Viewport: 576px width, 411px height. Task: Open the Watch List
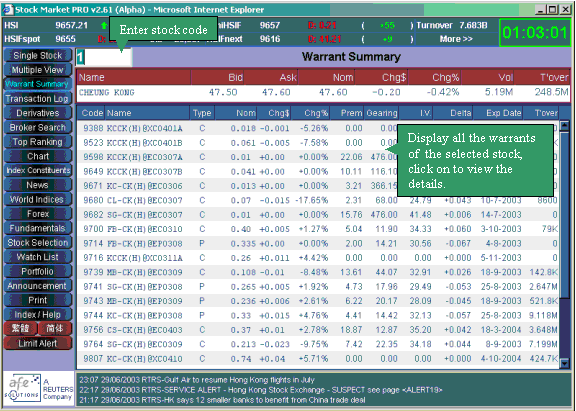[x=38, y=257]
